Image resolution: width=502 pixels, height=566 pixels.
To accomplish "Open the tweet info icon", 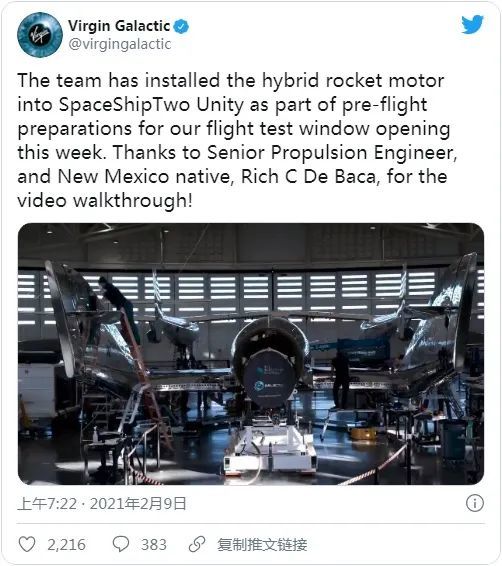I will point(475,503).
